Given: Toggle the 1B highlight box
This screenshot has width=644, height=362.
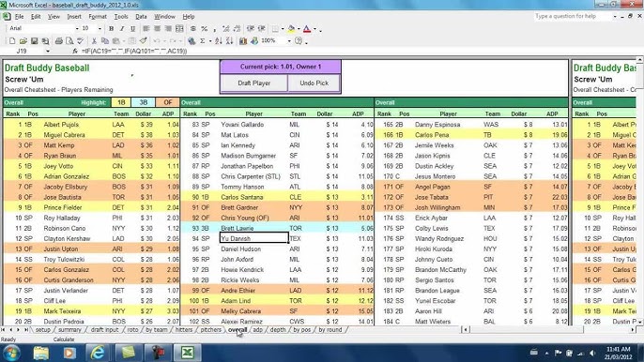Looking at the screenshot, I should [121, 102].
